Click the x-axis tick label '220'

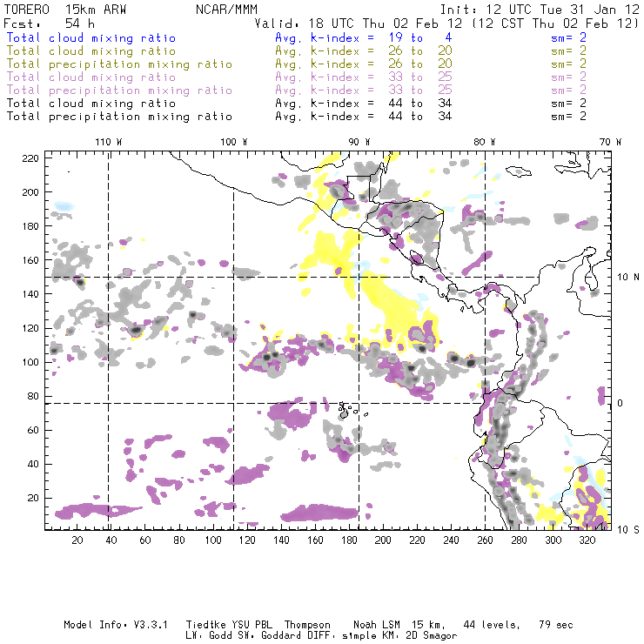[x=417, y=540]
